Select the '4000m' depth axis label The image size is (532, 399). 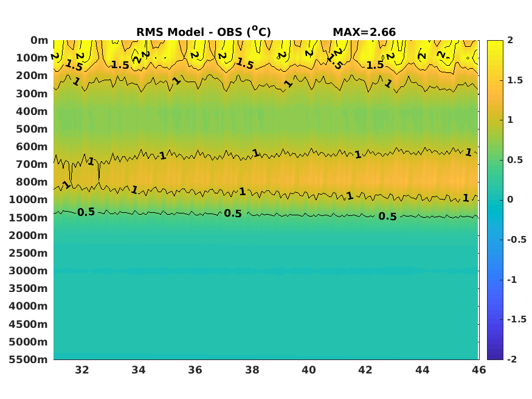coord(29,306)
